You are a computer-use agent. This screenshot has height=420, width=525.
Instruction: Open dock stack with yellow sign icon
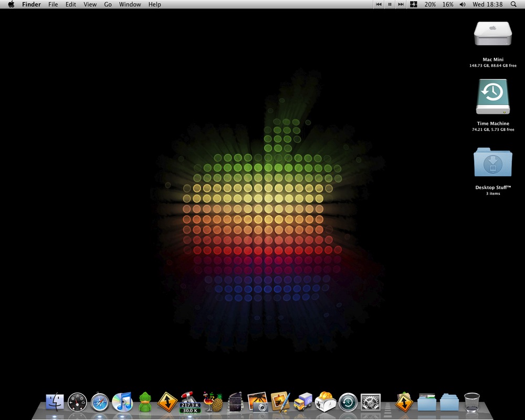point(404,402)
